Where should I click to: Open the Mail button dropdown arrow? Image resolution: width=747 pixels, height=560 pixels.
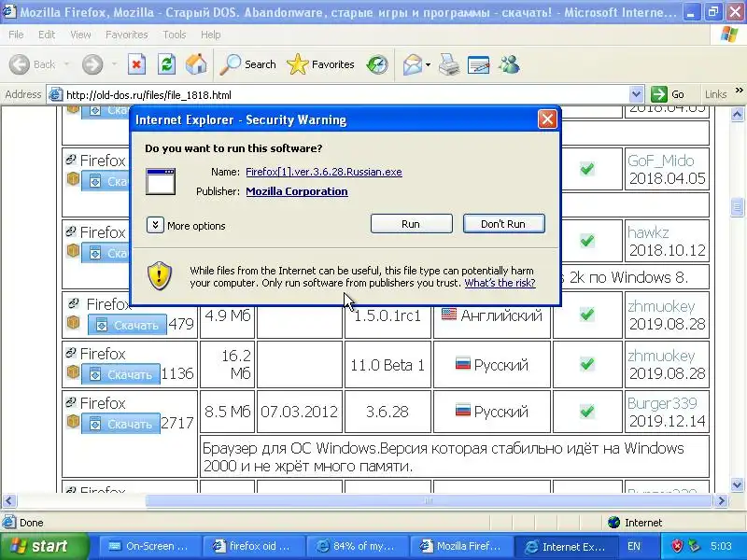tap(428, 64)
